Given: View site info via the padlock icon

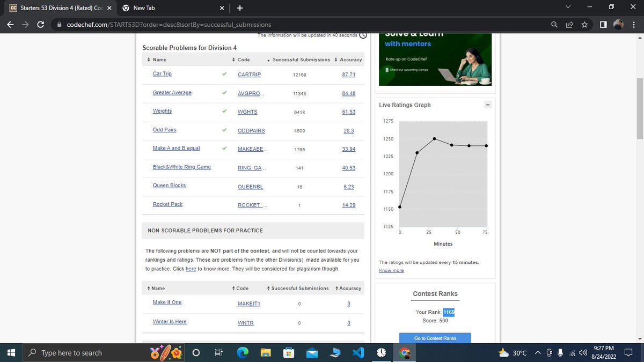Looking at the screenshot, I should pos(60,25).
